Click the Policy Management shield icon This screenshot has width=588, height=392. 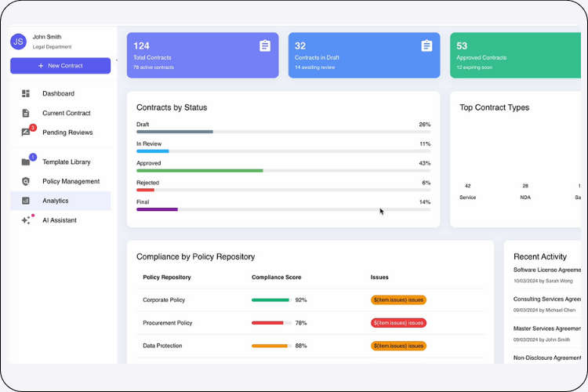pos(26,182)
